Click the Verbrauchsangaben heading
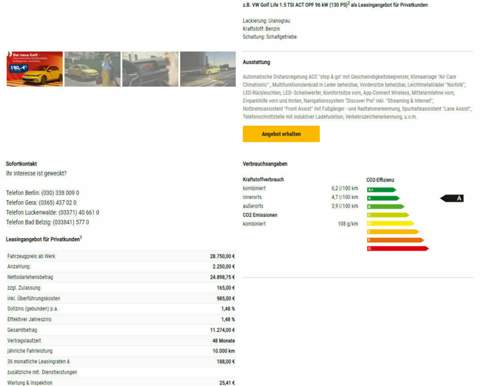This screenshot has width=500, height=386. point(265,164)
